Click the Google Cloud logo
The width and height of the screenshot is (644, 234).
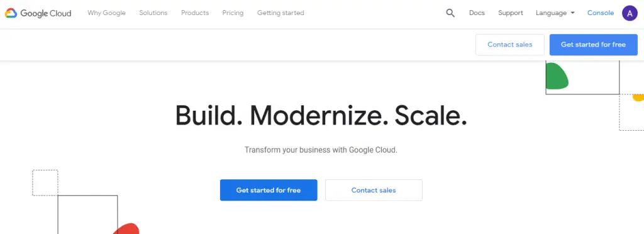tap(38, 13)
